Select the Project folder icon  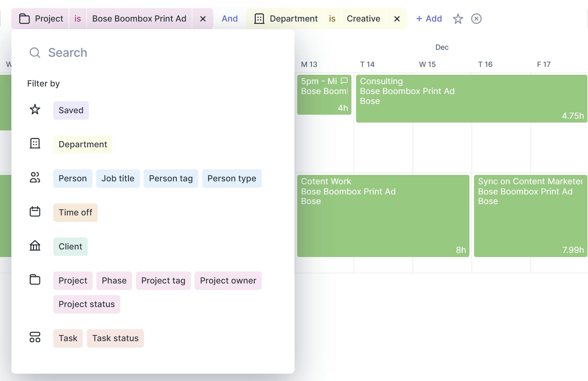click(x=35, y=280)
